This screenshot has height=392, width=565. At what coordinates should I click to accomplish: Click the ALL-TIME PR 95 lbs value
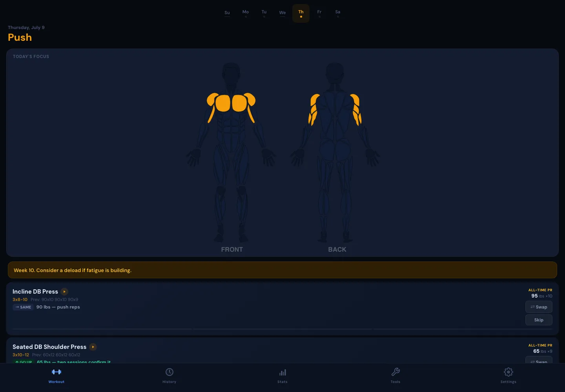click(541, 296)
